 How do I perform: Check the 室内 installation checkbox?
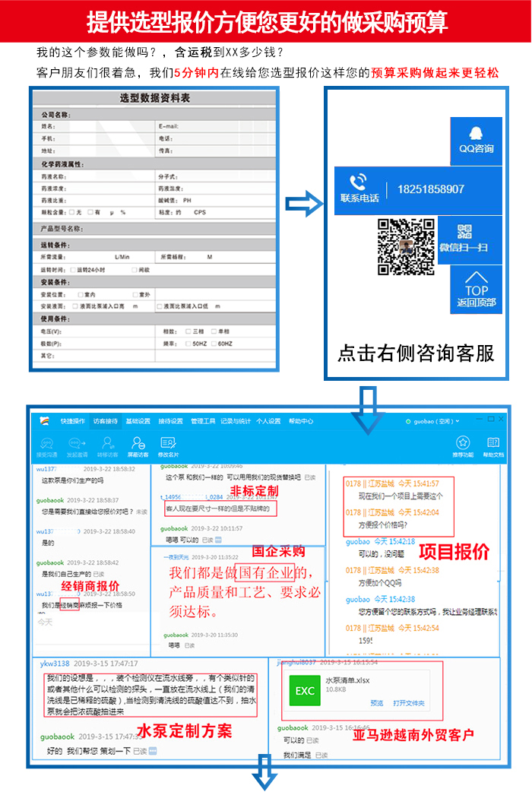coord(81,294)
